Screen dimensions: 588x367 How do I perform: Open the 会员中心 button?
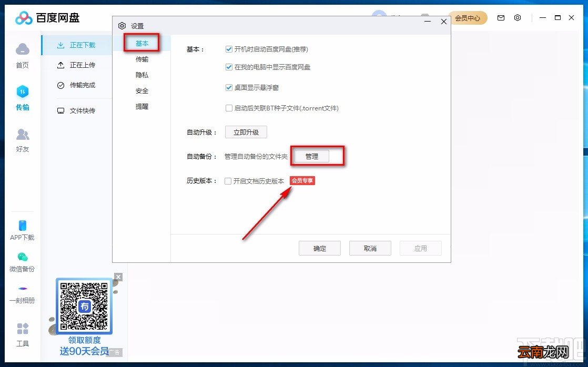(x=468, y=18)
